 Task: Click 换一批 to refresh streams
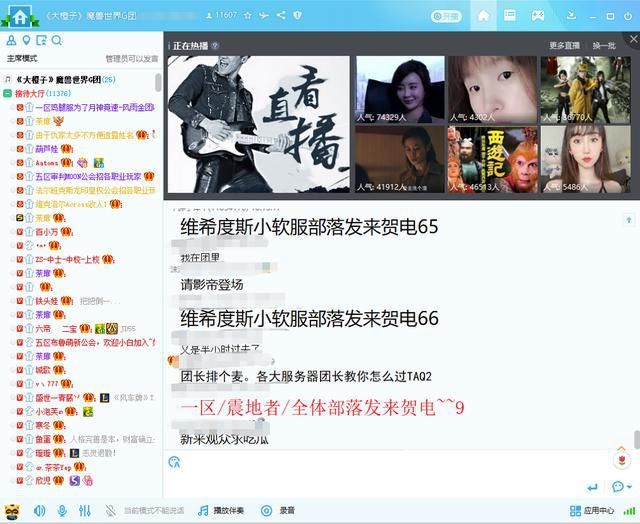[x=604, y=45]
